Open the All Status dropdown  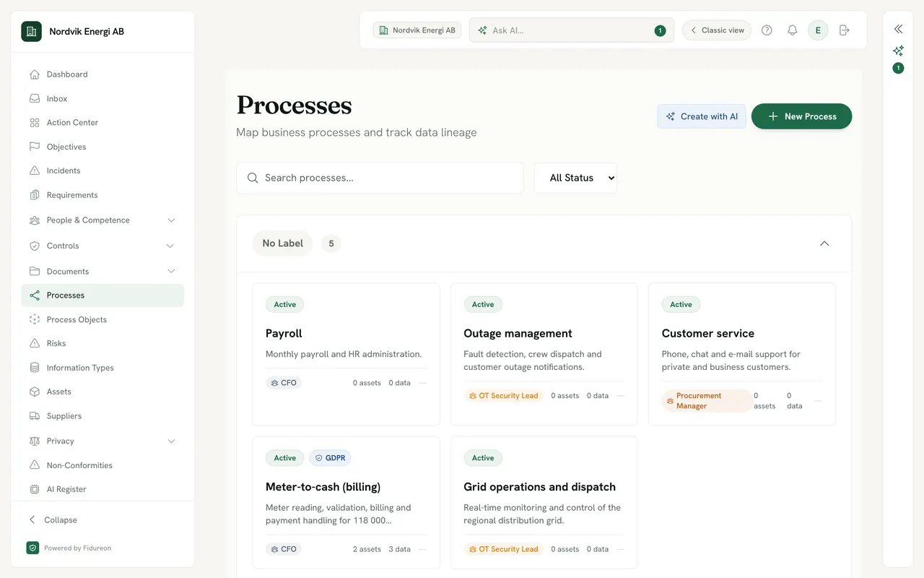pos(575,178)
